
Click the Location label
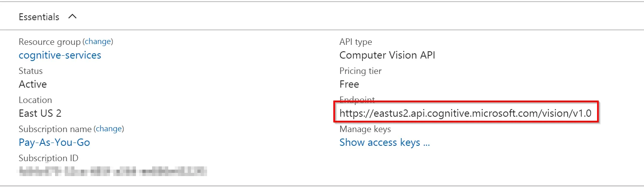[35, 100]
